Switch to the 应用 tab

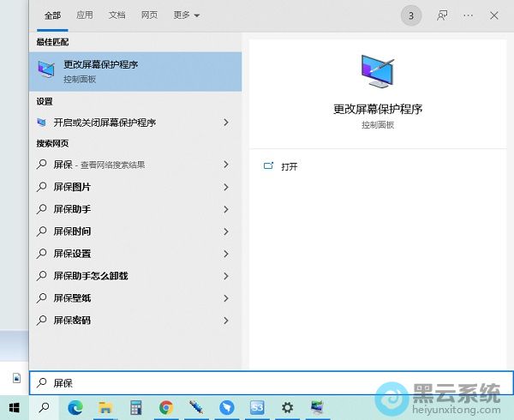(x=84, y=15)
